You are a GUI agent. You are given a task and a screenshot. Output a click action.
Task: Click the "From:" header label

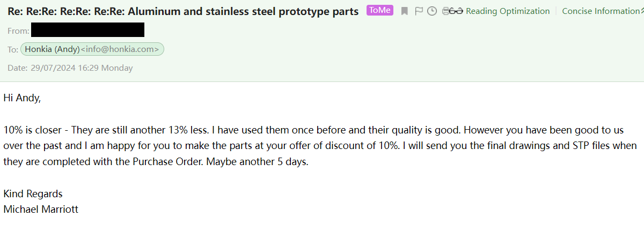(18, 31)
